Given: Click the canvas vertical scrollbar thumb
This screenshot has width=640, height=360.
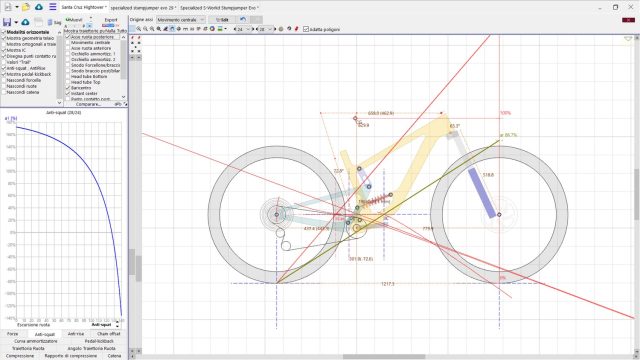Looking at the screenshot, I should pyautogui.click(x=636, y=195).
